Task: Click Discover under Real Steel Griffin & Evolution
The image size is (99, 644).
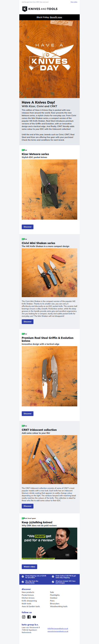Action: pyautogui.click(x=27, y=414)
